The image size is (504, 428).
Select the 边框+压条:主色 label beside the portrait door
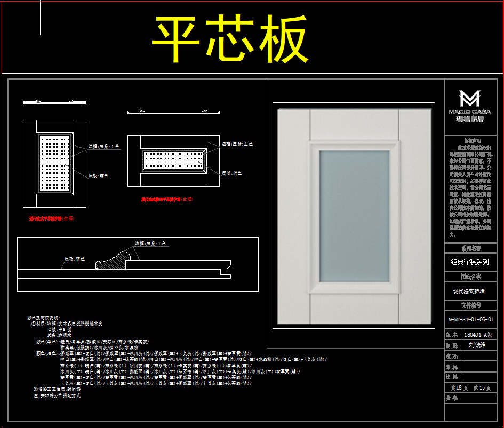(x=104, y=146)
